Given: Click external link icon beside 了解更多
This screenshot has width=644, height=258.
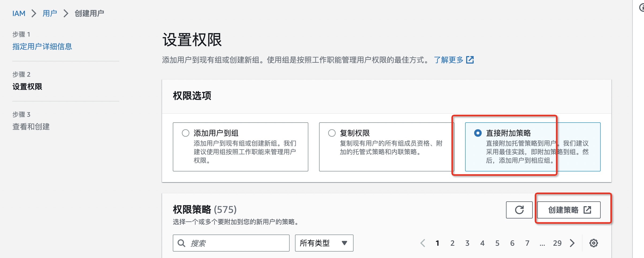Looking at the screenshot, I should click(x=470, y=60).
